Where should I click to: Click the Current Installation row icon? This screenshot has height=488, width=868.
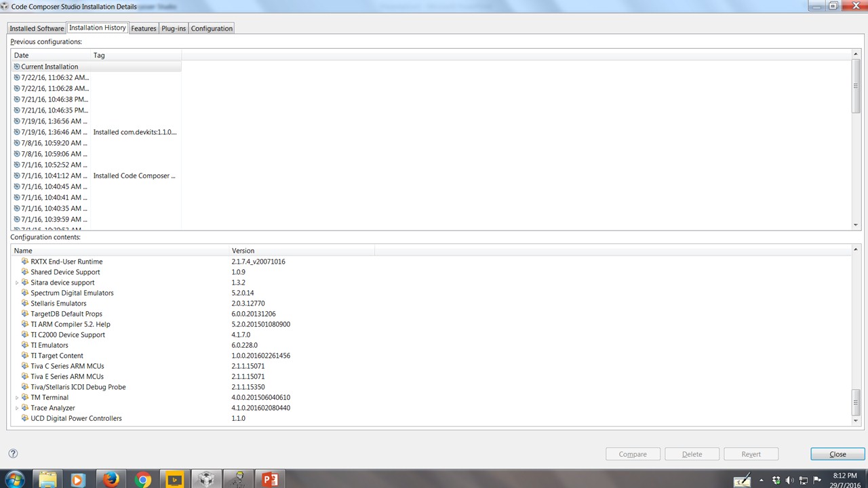pyautogui.click(x=17, y=66)
